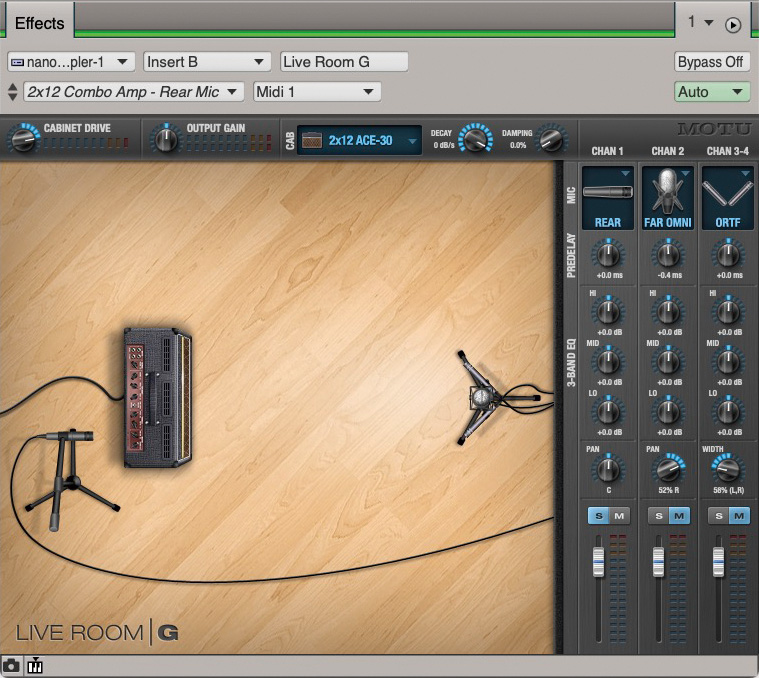Click the Output Gain knob
This screenshot has width=759, height=678.
pyautogui.click(x=166, y=139)
